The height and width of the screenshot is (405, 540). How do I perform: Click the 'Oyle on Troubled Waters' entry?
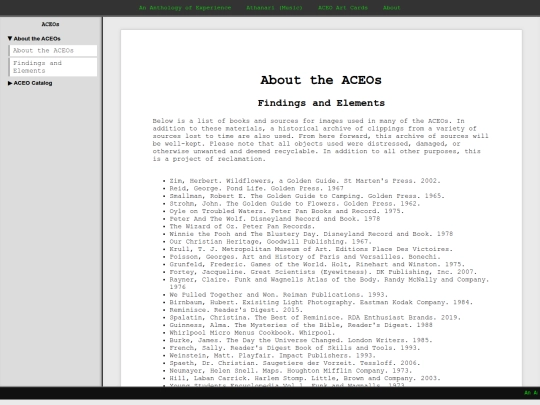[x=287, y=211]
